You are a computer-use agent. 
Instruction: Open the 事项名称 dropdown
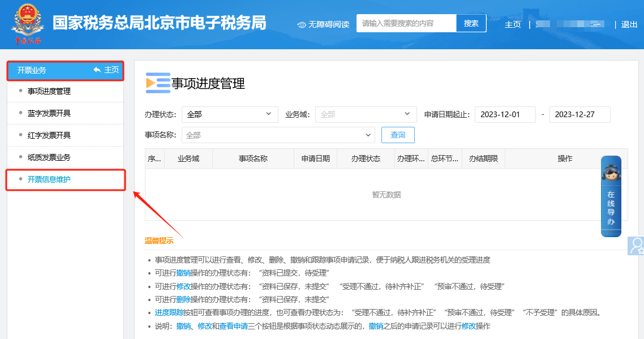click(278, 135)
